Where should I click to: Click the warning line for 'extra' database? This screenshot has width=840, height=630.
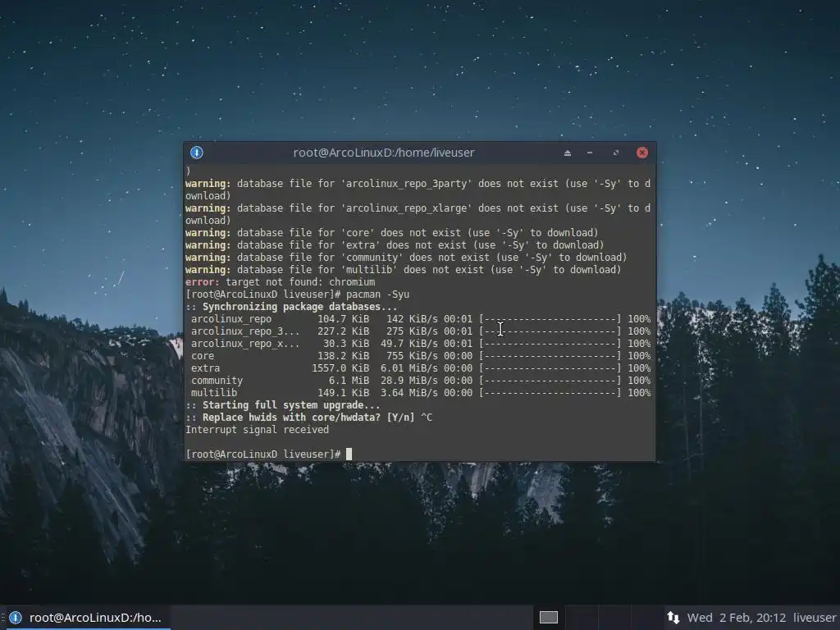pos(395,244)
